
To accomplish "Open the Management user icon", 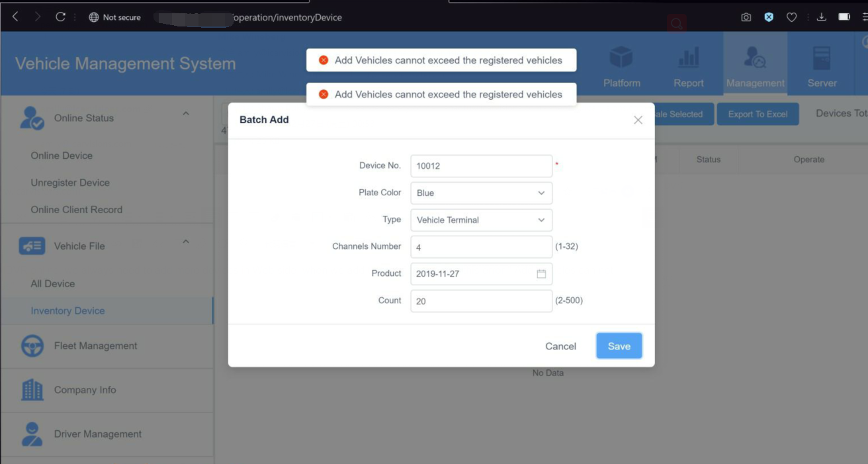I will 755,58.
